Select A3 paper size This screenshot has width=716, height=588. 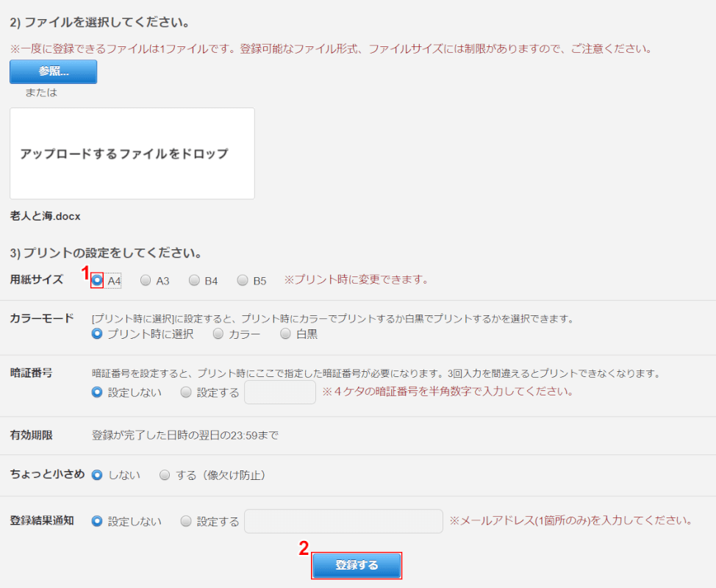click(x=146, y=280)
